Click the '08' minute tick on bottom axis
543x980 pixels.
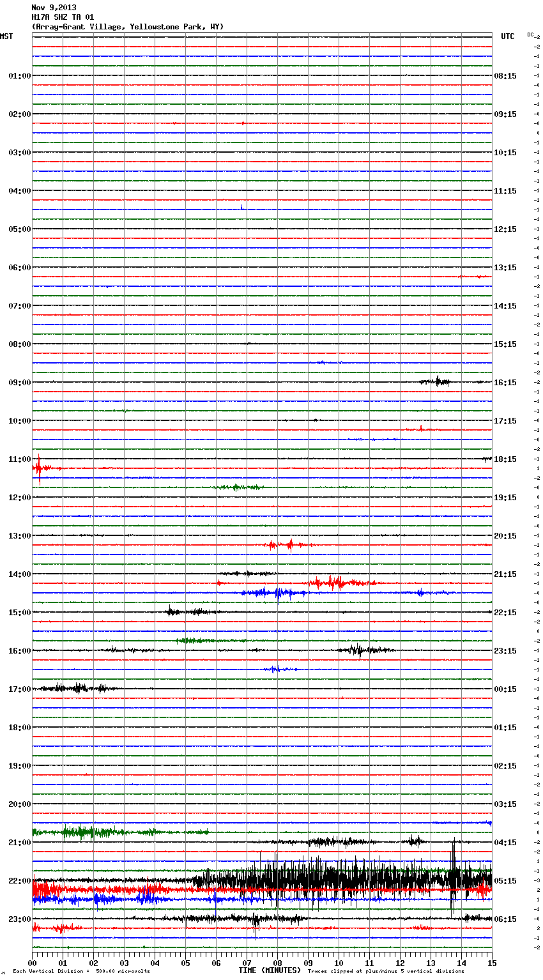pos(277,963)
